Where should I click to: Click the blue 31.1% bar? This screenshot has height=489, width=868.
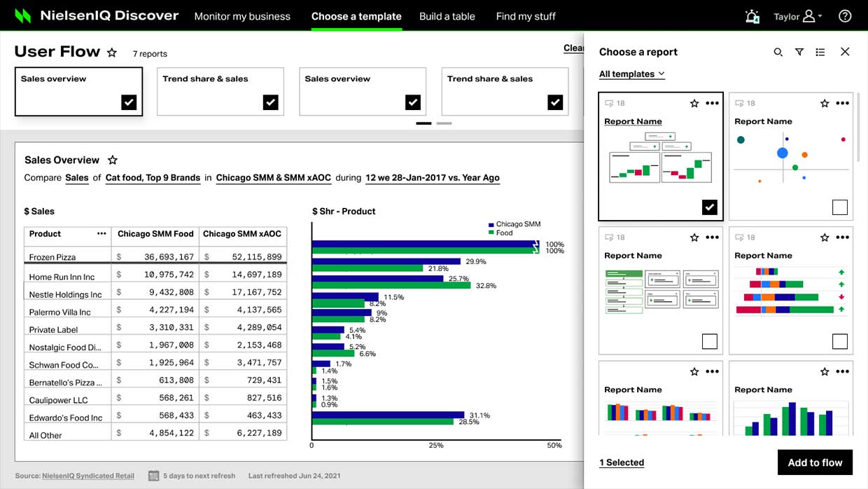(388, 415)
